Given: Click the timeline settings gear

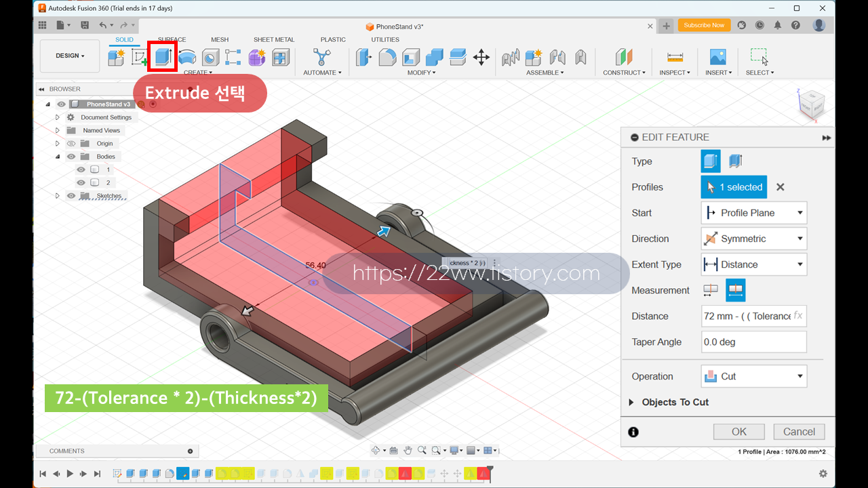Looking at the screenshot, I should pyautogui.click(x=823, y=474).
